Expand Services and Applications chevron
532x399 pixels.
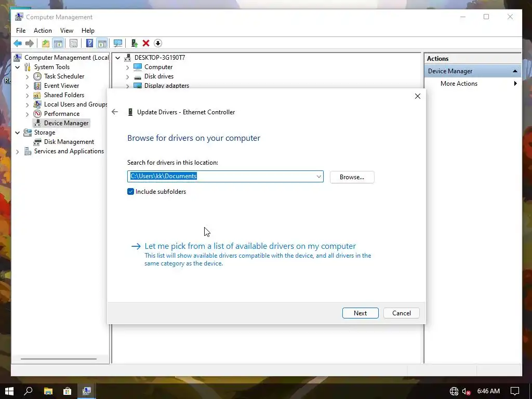(17, 152)
